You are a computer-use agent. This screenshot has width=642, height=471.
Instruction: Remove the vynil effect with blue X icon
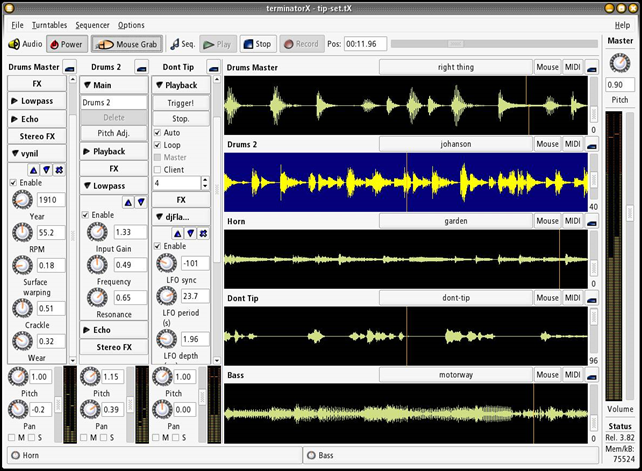pos(59,170)
